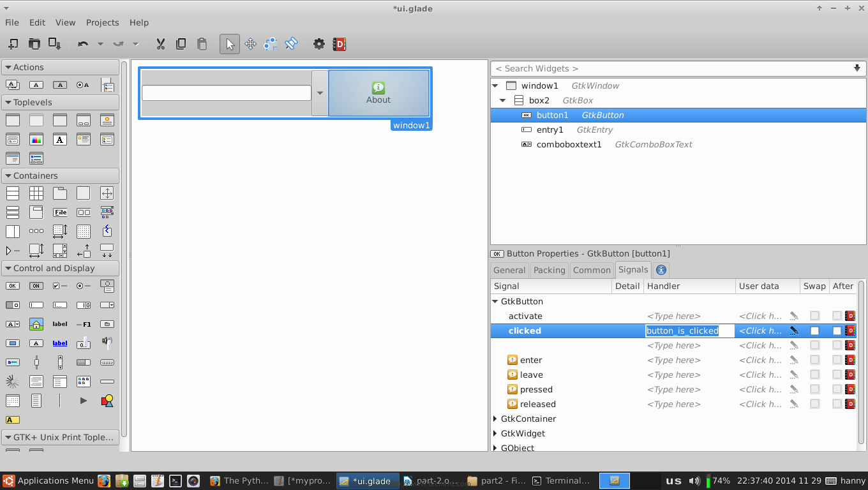Click the Paste clipboard icon
The image size is (868, 490).
202,44
